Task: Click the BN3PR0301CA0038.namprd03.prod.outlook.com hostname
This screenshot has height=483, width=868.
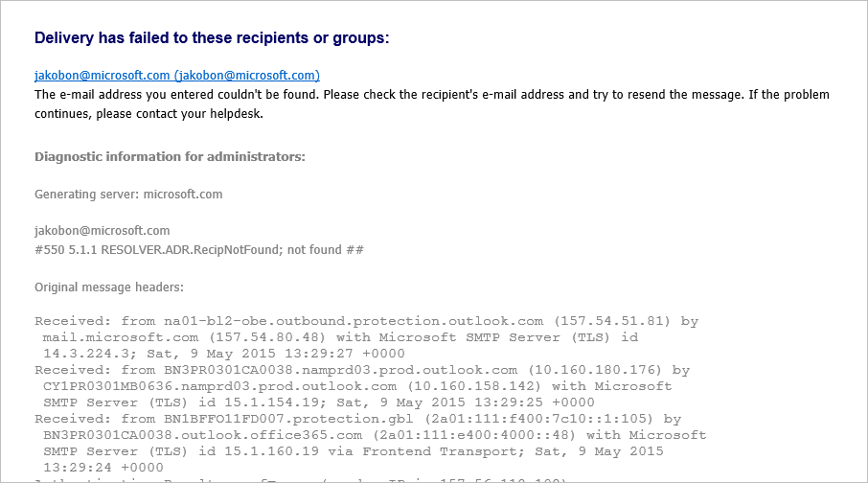Action: (340, 370)
